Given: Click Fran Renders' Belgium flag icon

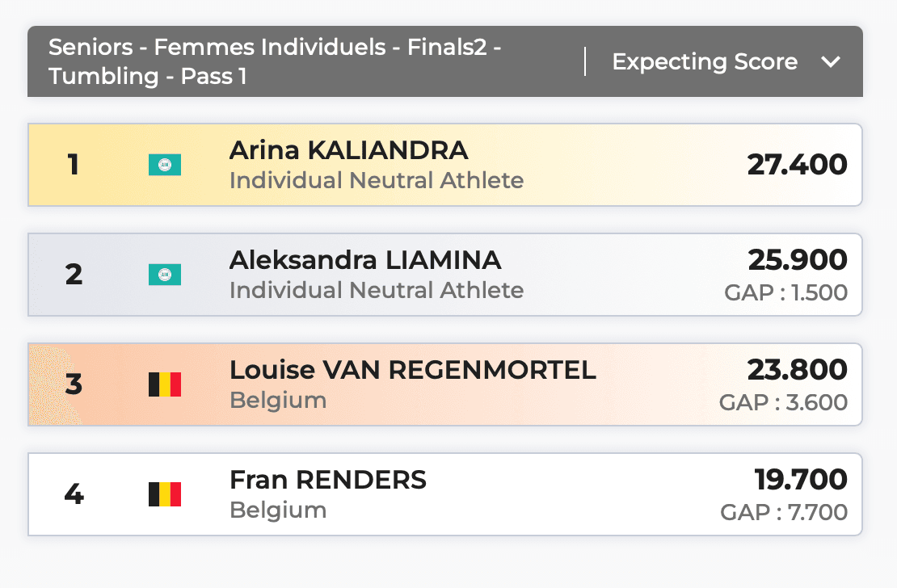Looking at the screenshot, I should (x=165, y=494).
